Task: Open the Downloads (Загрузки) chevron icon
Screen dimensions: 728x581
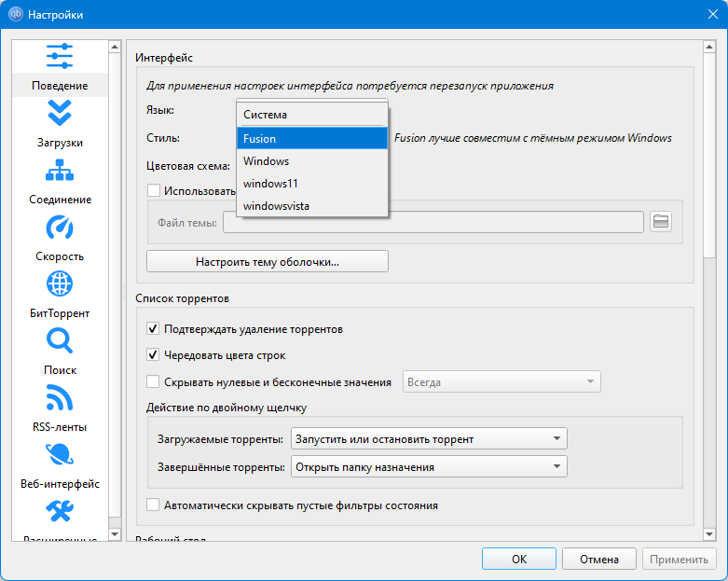Action: tap(60, 114)
